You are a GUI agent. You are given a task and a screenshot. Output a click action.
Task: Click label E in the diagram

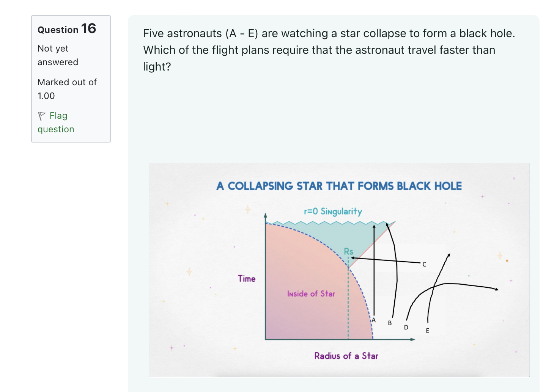[x=427, y=331]
